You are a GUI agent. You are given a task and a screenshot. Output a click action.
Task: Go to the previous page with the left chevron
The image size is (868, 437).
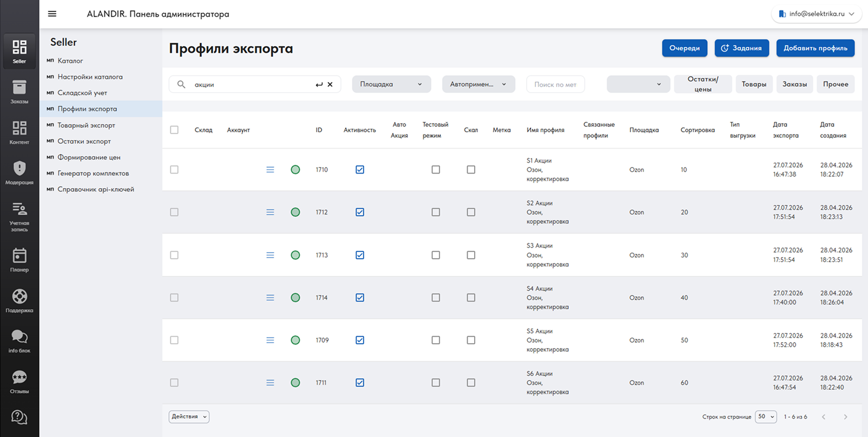[824, 417]
